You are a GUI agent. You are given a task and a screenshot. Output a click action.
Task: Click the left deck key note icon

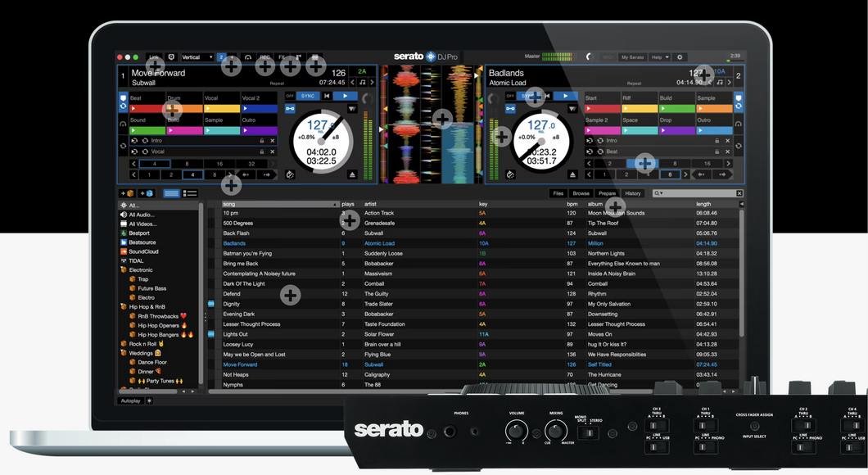(363, 82)
